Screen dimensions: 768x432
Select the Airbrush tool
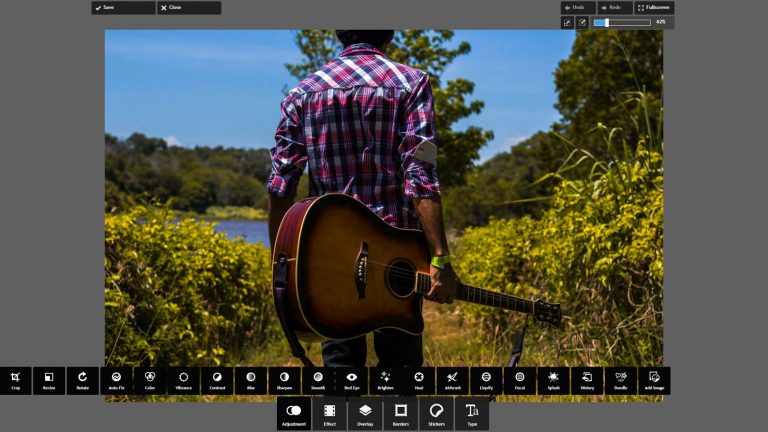click(452, 380)
